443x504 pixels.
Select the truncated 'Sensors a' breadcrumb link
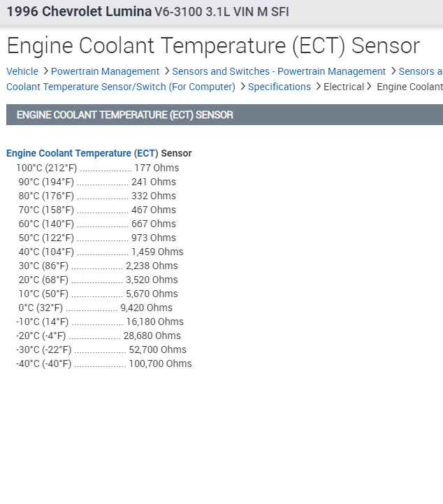point(421,71)
